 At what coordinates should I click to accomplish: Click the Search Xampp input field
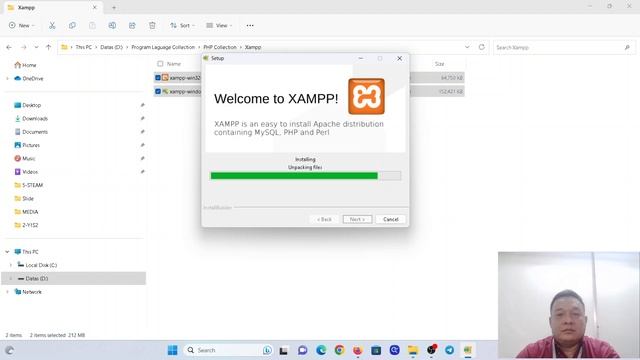tap(563, 47)
